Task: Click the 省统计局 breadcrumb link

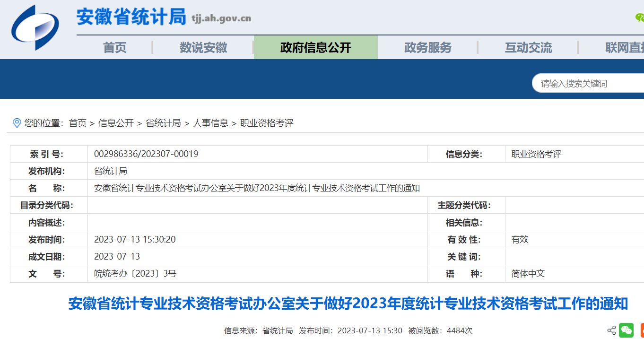Action: 163,123
